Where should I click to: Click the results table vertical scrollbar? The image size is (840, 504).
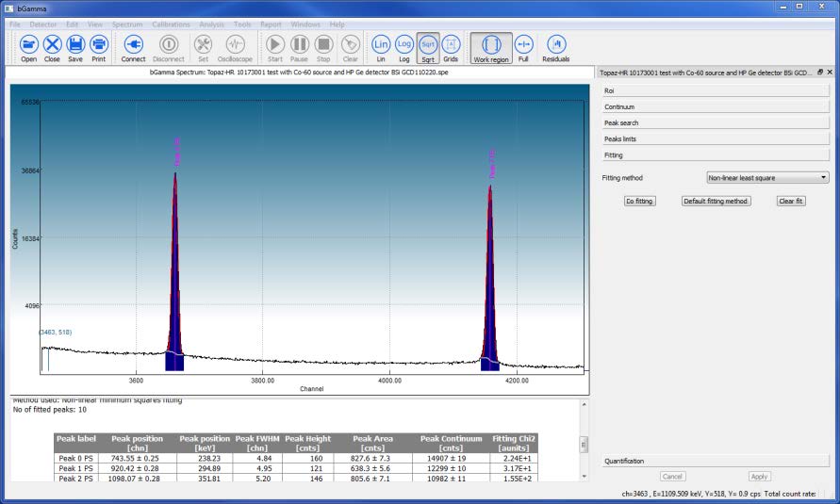(x=584, y=445)
